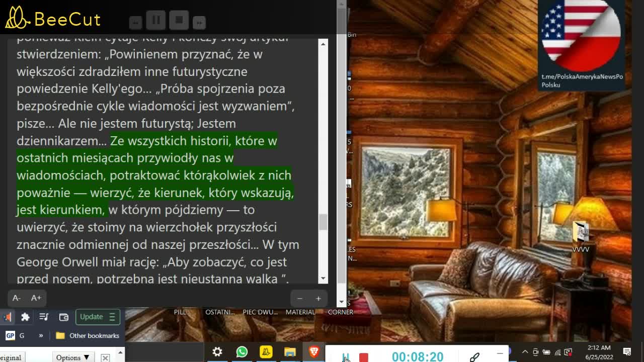This screenshot has width=644, height=362.
Task: Click the Meet Now tray icon
Action: pos(536,352)
